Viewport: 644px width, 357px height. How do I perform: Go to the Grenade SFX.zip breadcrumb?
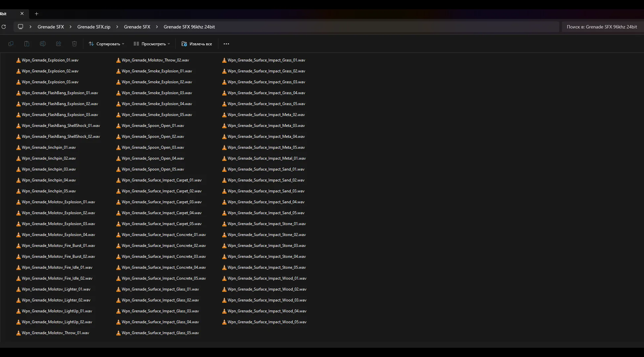(x=94, y=27)
